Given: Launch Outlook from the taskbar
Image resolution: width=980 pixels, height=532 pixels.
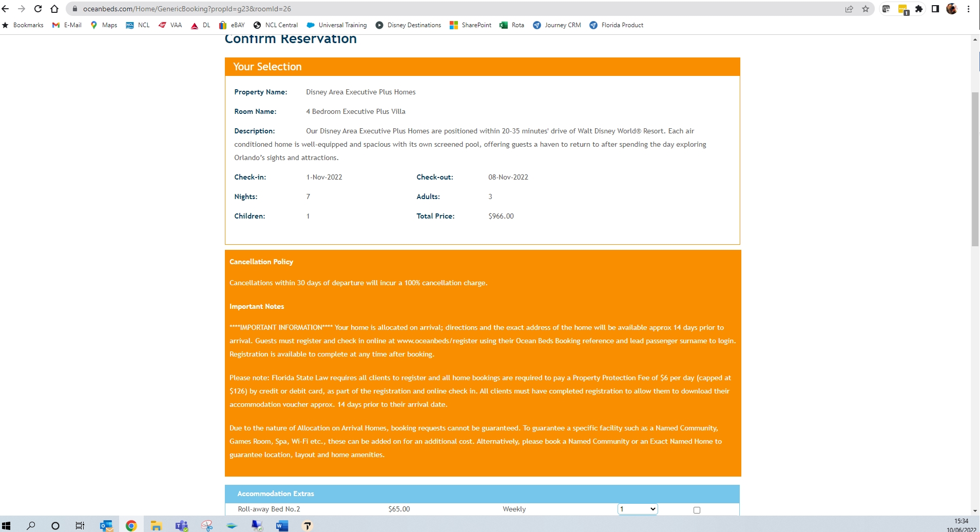Looking at the screenshot, I should coord(106,525).
